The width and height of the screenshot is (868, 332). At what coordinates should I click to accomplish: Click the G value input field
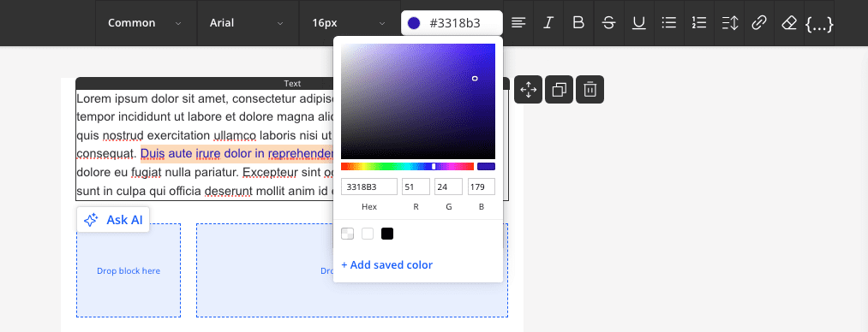[448, 187]
